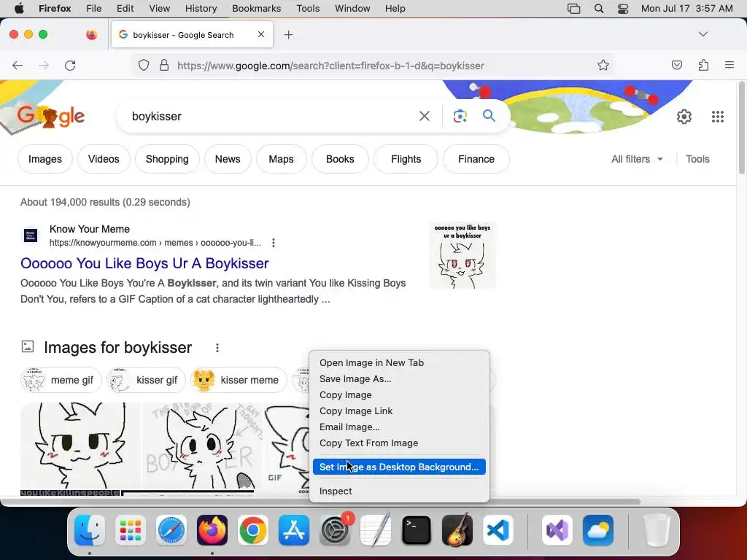Open Oooooo You Like Boys Ur A Boykisser link
747x560 pixels.
click(144, 263)
